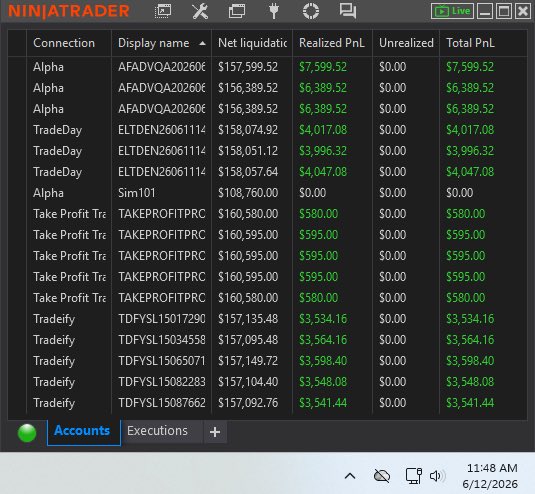Click net liquidation $157,135.48
The height and width of the screenshot is (494, 535).
click(x=248, y=319)
